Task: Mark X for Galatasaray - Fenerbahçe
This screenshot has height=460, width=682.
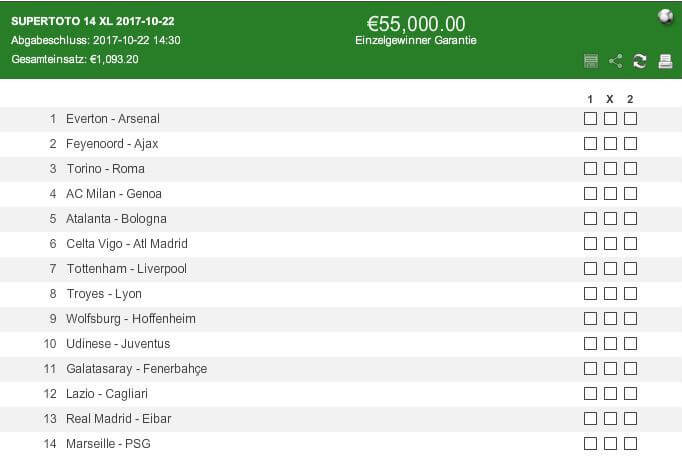Action: [610, 369]
